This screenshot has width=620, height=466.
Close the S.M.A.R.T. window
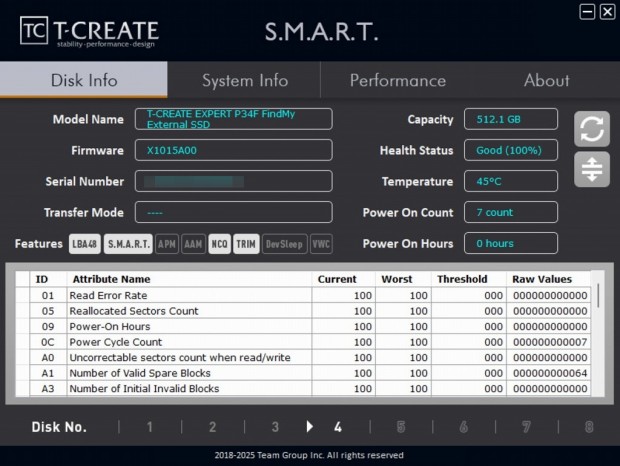tap(607, 11)
